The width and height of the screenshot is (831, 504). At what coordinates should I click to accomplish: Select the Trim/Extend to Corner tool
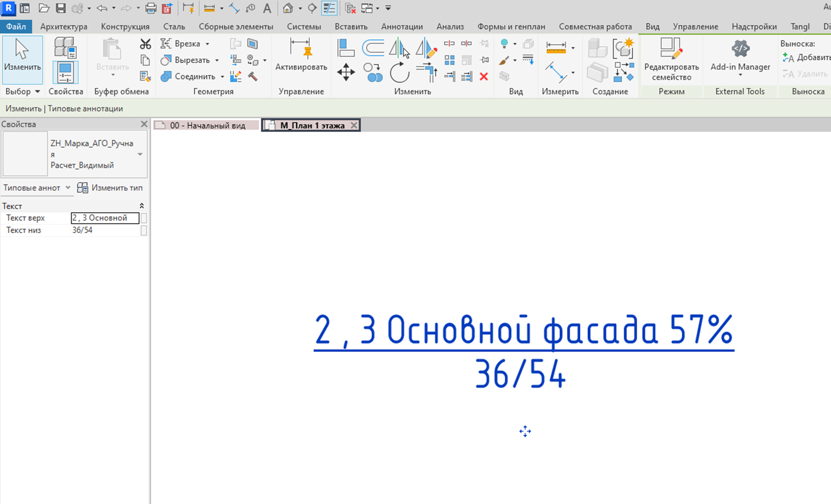tap(426, 72)
